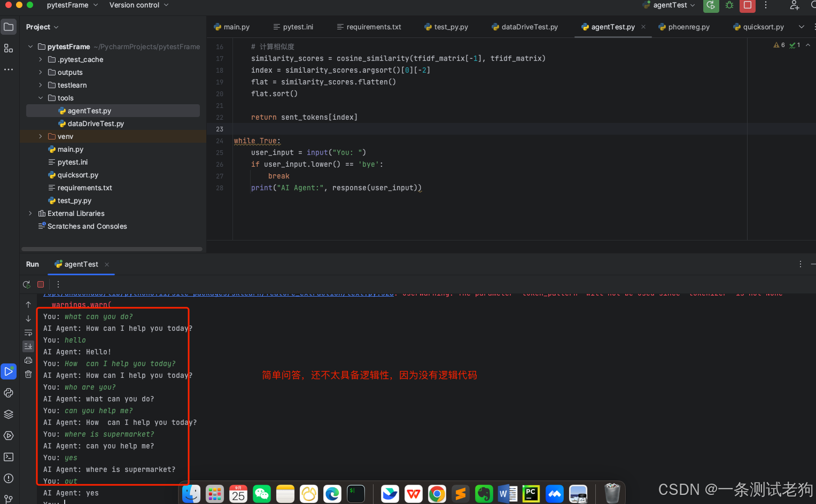The width and height of the screenshot is (816, 504).
Task: Open Code With Me add user button
Action: pyautogui.click(x=794, y=5)
